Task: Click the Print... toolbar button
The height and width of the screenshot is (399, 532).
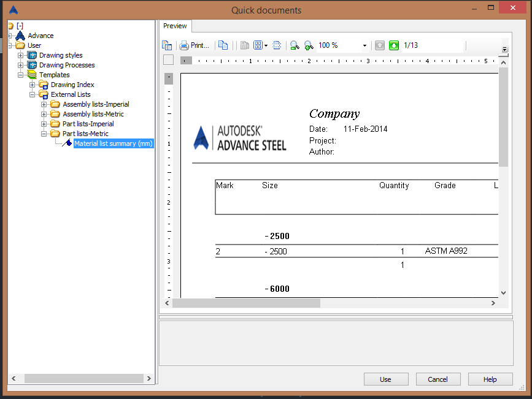Action: click(x=195, y=45)
